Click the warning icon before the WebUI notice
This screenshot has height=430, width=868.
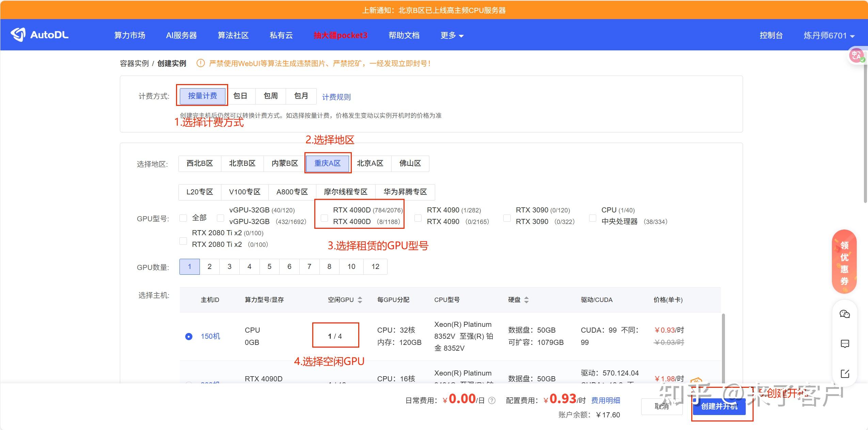pyautogui.click(x=200, y=63)
